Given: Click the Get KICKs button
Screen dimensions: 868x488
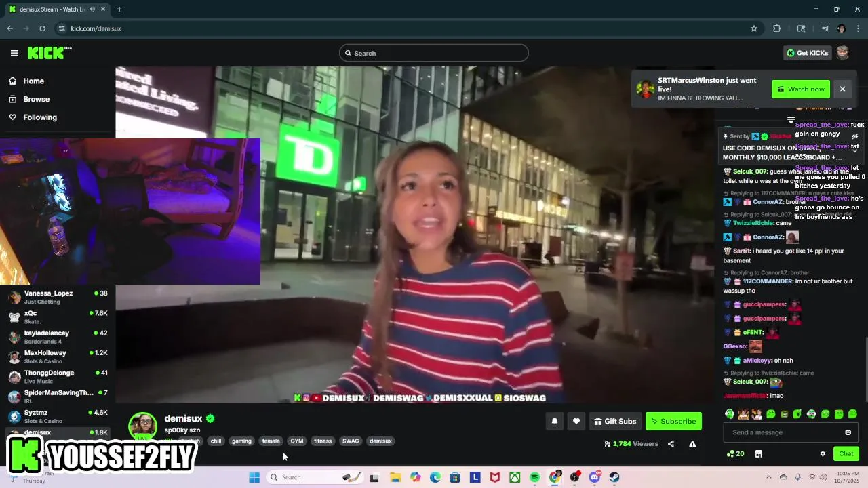Looking at the screenshot, I should 806,53.
